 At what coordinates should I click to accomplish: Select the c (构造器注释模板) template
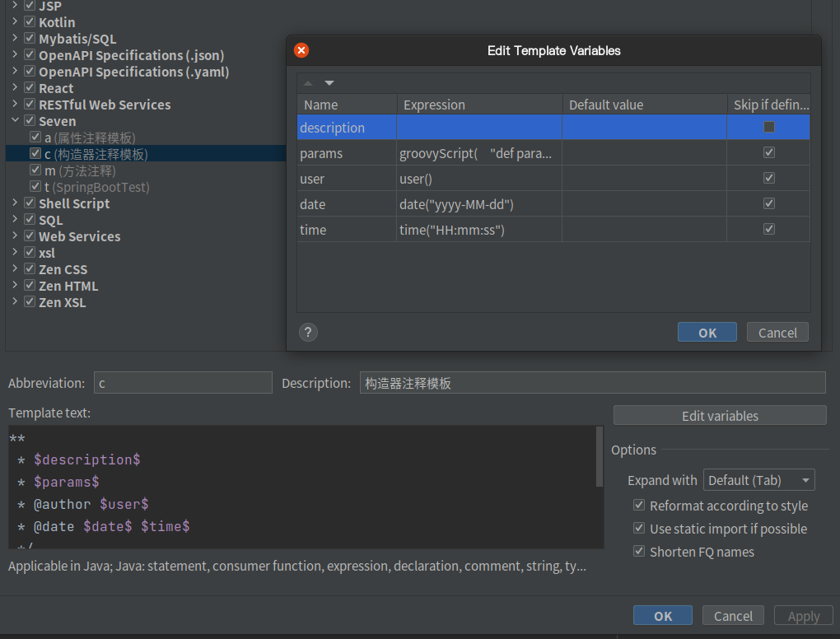146,154
